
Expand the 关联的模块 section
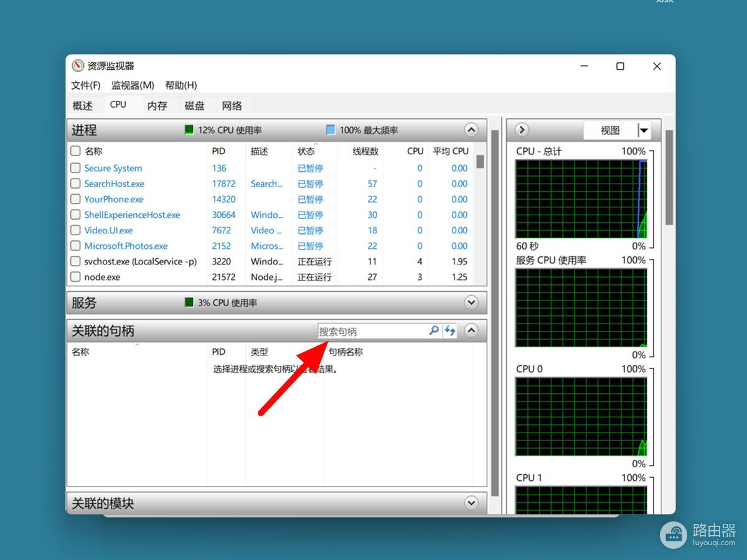point(471,503)
